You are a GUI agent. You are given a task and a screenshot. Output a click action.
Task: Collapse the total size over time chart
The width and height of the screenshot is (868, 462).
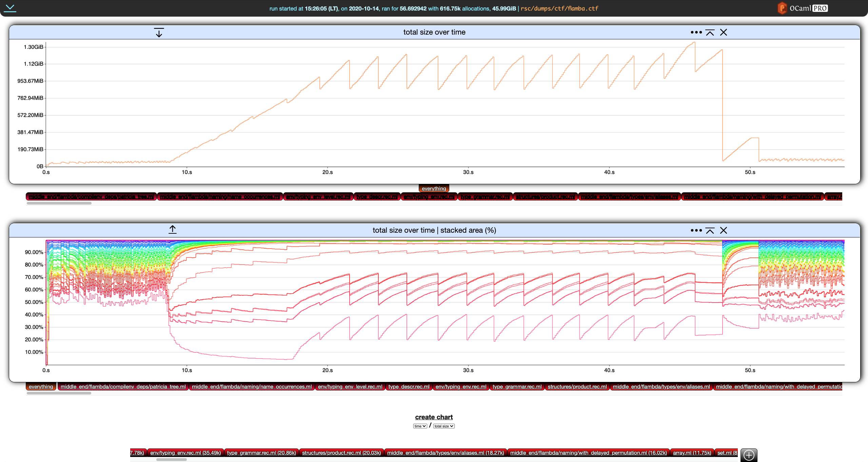(710, 33)
